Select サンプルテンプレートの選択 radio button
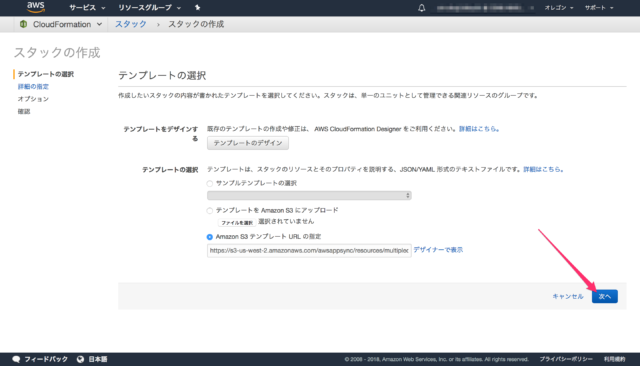640x366 pixels. (210, 184)
